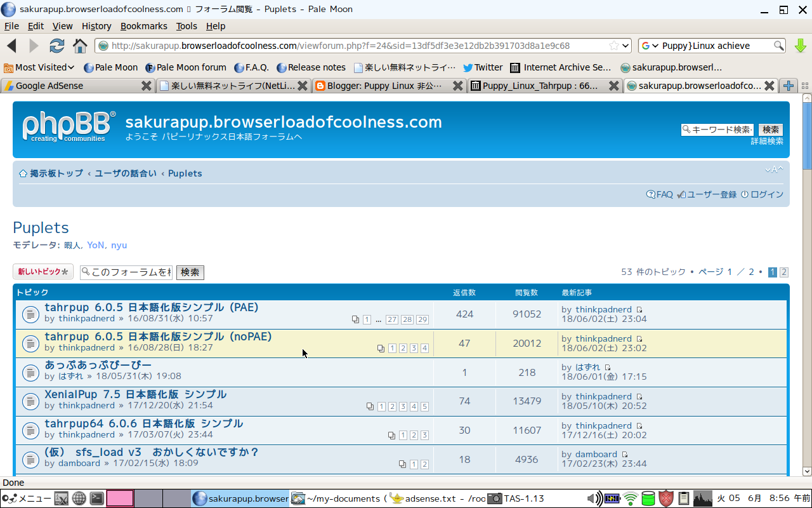Screen dimensions: 812x508
Task: Close the Google AdSense tab
Action: 146,86
